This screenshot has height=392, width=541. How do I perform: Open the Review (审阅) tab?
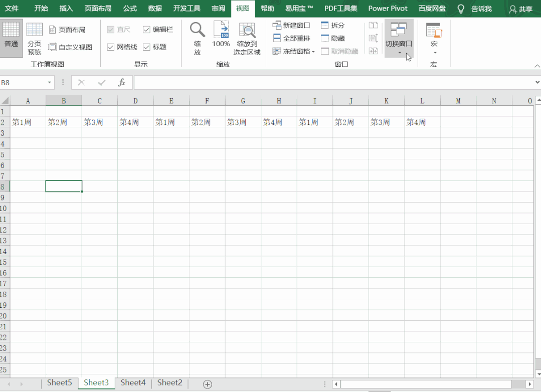point(218,9)
